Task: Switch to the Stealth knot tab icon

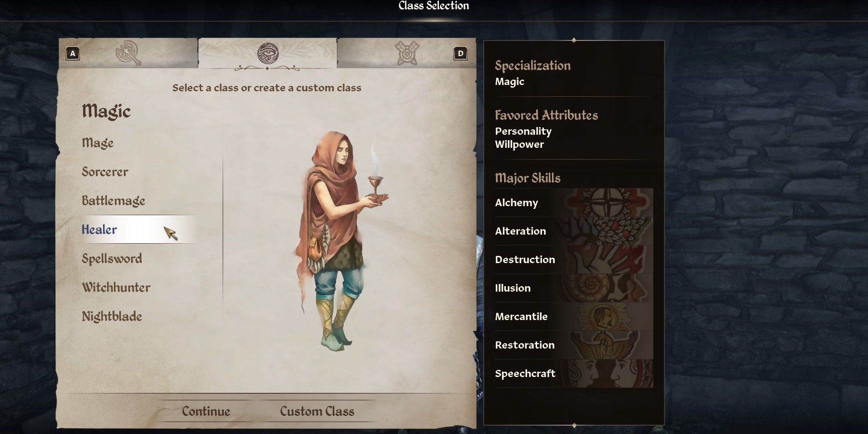Action: tap(407, 53)
